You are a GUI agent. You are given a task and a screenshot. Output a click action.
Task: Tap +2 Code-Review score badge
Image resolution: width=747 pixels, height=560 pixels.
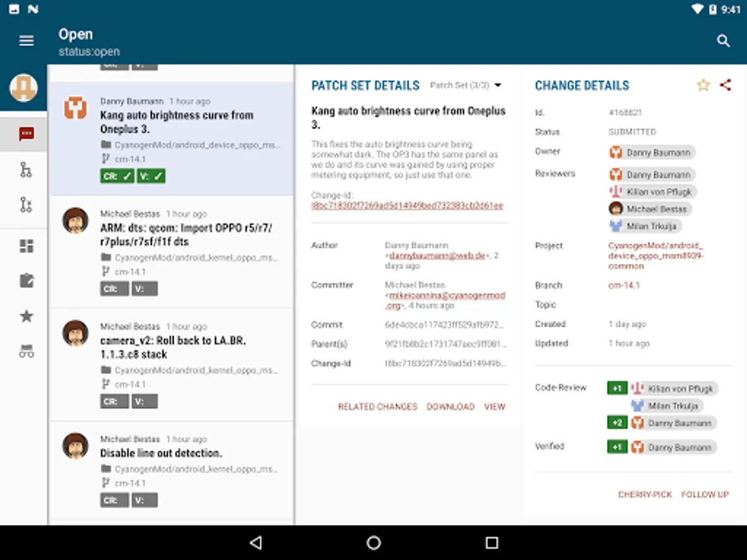pyautogui.click(x=618, y=423)
